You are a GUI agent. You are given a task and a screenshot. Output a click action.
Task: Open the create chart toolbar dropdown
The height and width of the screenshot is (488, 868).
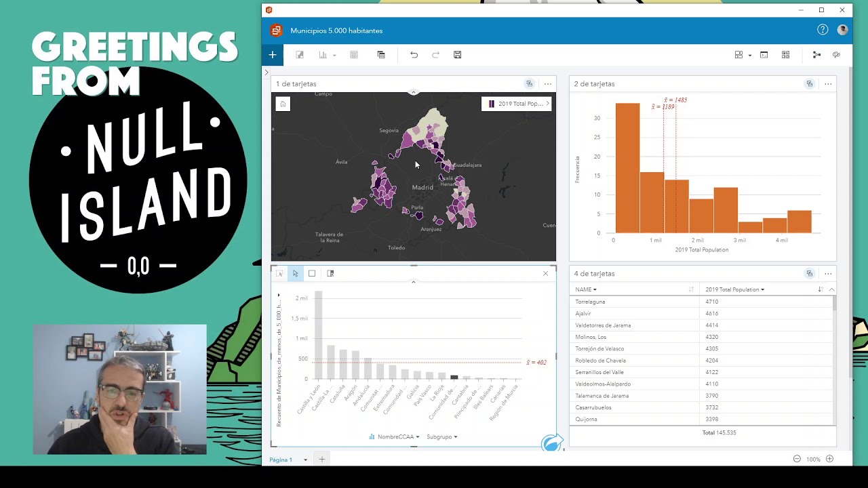(334, 56)
